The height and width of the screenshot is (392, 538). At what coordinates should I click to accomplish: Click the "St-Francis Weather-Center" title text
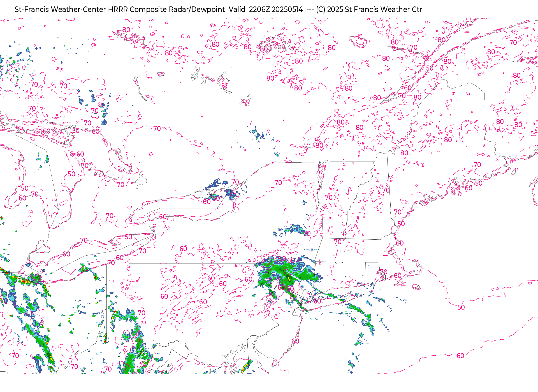[60, 10]
